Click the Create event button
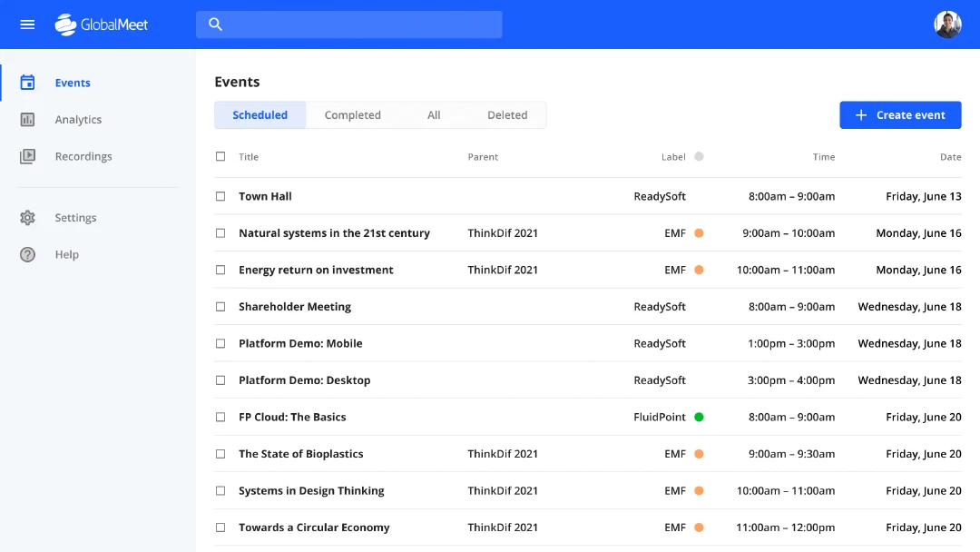Screen dimensions: 980x552 pos(900,115)
